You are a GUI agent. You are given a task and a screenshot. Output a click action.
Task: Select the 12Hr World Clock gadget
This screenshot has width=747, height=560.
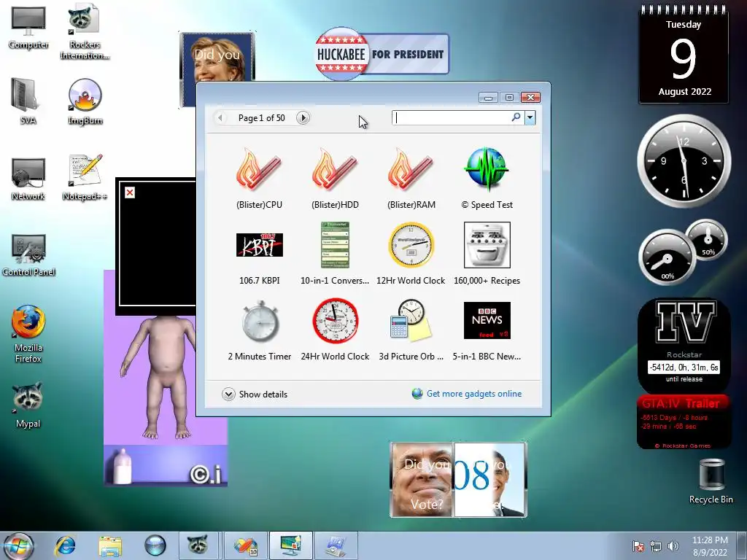(411, 254)
